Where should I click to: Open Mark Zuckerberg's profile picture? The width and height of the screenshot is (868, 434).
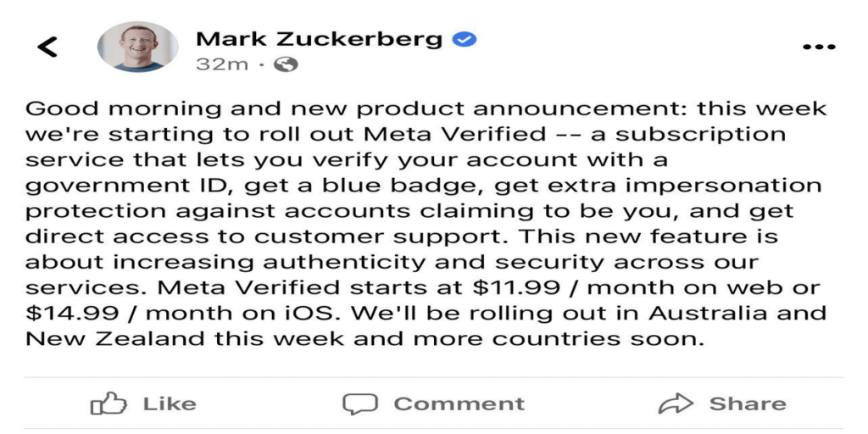138,47
